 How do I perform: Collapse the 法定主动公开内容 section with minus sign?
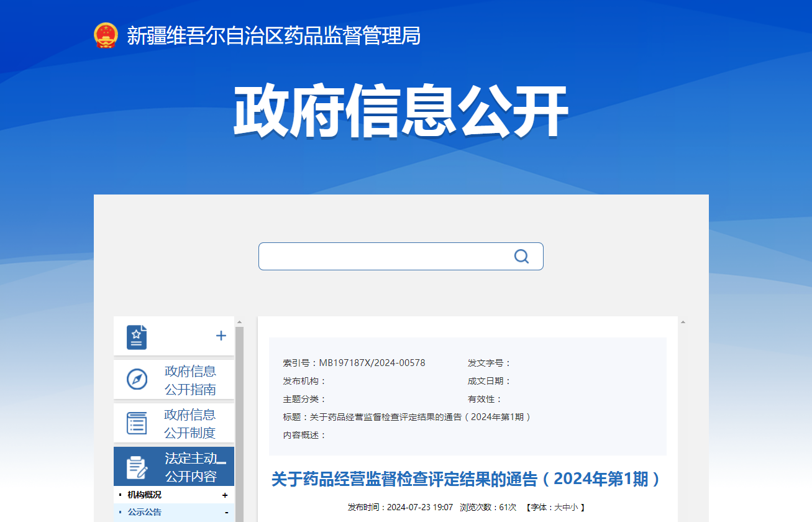[x=221, y=462]
